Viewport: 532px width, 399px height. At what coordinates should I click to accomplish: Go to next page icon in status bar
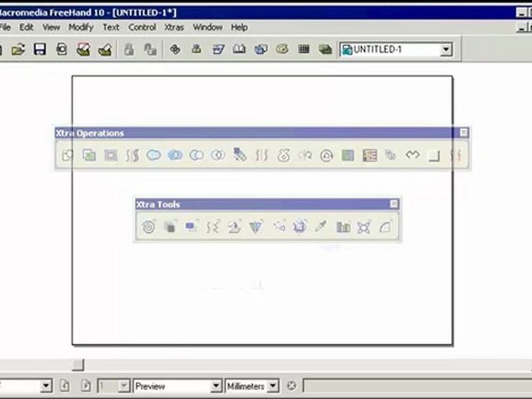[86, 386]
